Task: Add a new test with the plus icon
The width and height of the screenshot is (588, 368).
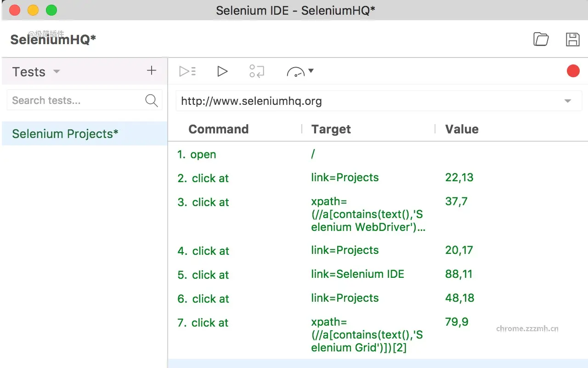Action: tap(151, 70)
